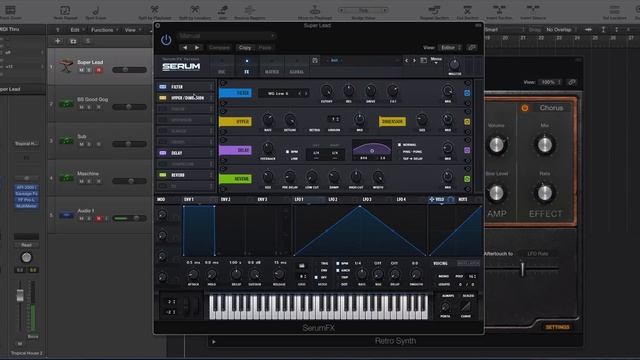Record-enable the Audio 1 track

click(x=99, y=219)
